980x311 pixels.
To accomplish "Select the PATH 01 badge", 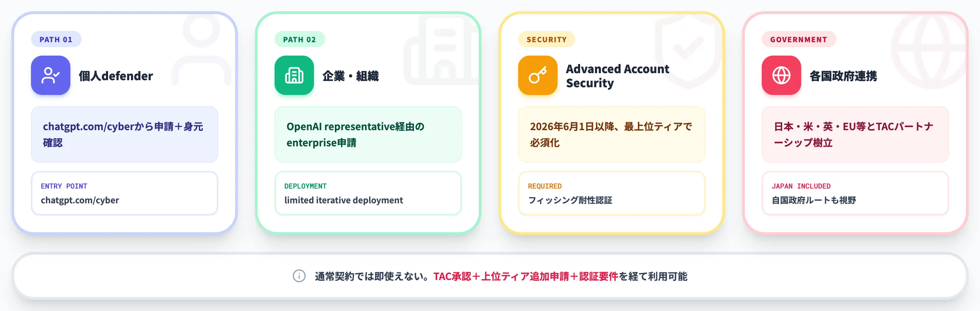I will (56, 39).
